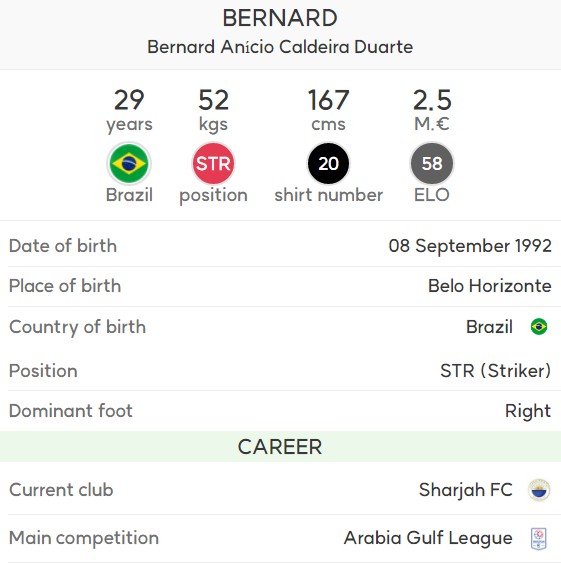Click the BERNARD player name heading

point(280,18)
